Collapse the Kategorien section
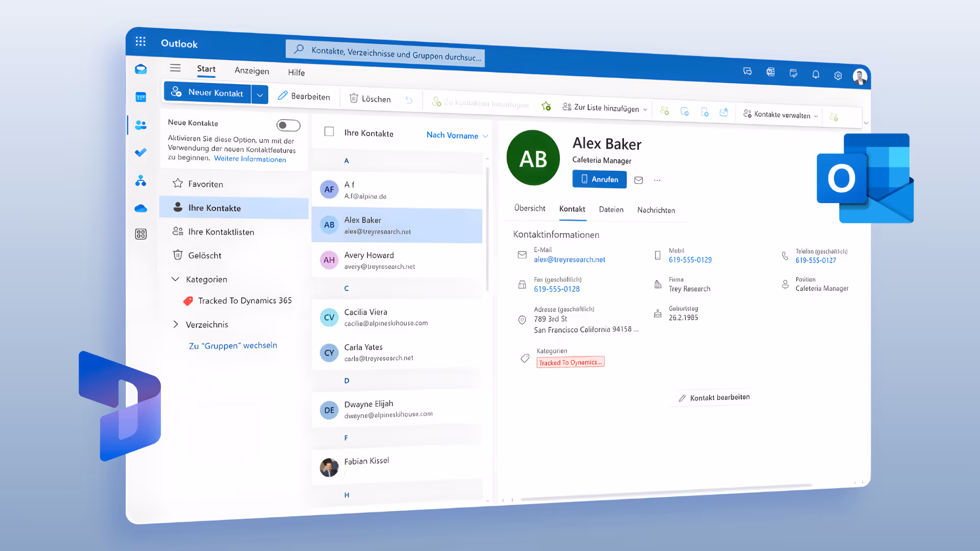Viewport: 980px width, 551px height. (175, 279)
